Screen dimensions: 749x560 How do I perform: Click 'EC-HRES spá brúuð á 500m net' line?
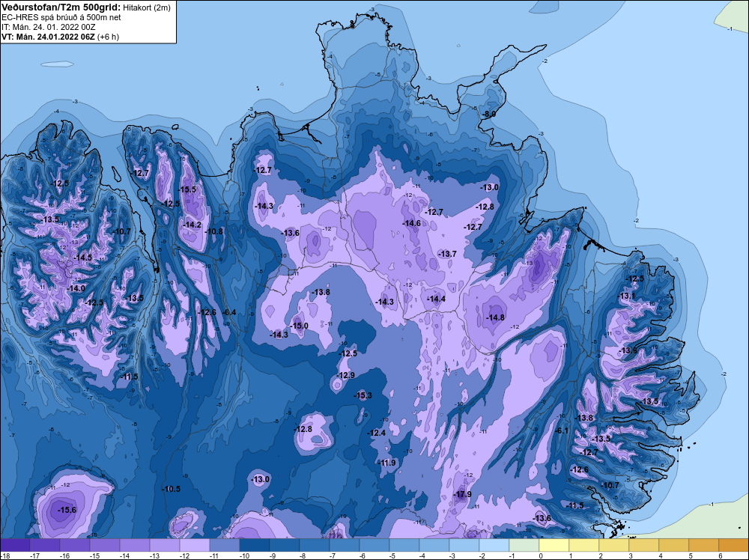(61, 17)
